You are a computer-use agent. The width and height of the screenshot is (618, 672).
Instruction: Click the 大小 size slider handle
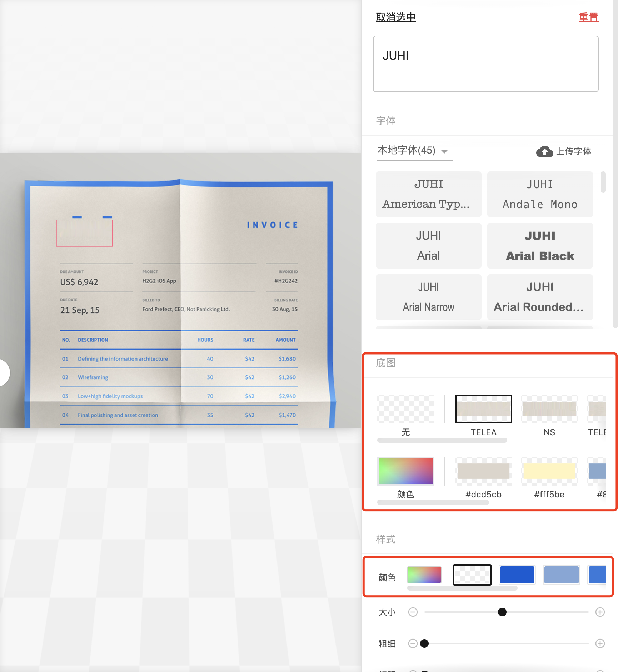502,612
